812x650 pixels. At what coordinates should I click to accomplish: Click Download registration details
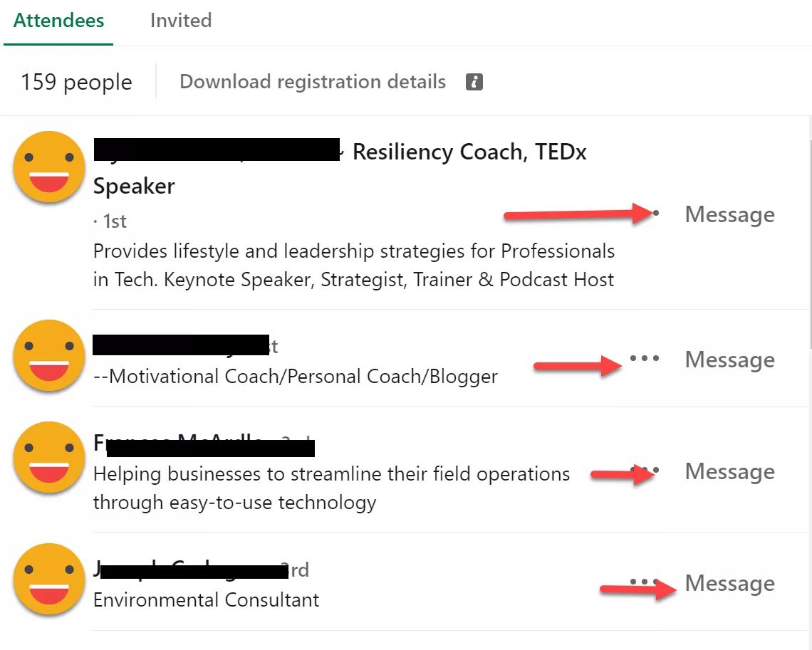(x=313, y=81)
